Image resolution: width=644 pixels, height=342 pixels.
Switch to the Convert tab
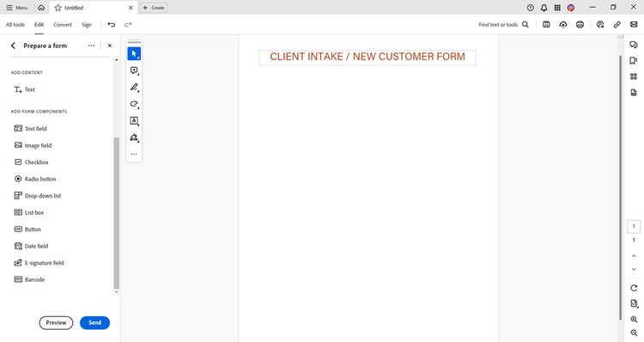[63, 25]
